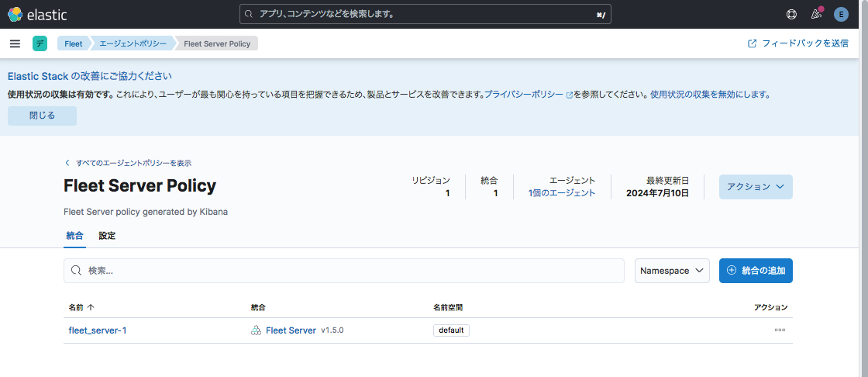This screenshot has width=868, height=377.
Task: Open row actions ellipsis for fleet_server-1
Action: [780, 330]
